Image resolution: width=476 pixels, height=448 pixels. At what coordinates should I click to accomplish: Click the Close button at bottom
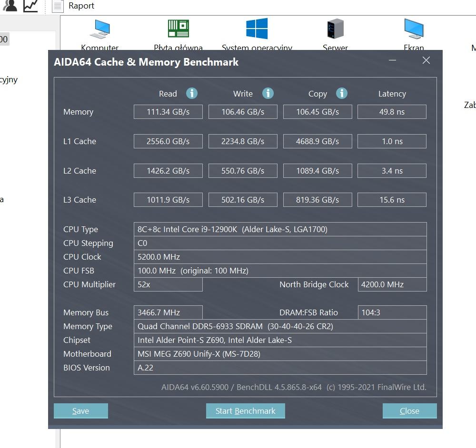[x=409, y=411]
